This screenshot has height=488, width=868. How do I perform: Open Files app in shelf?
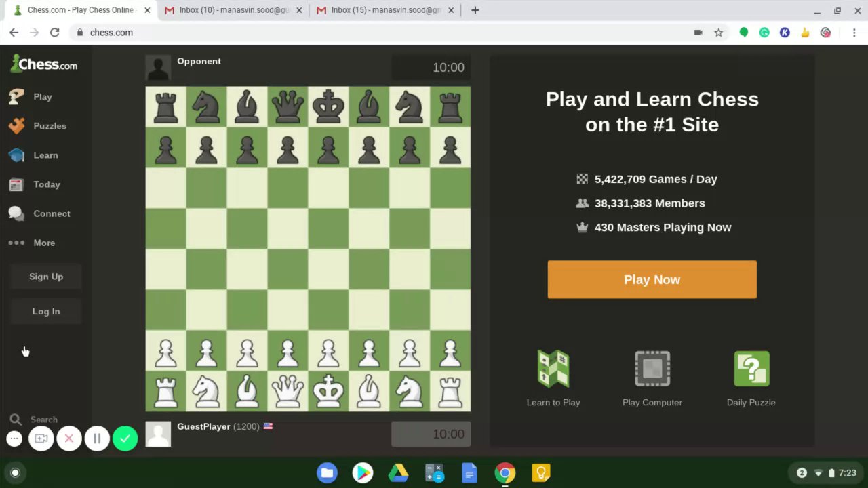tap(327, 472)
